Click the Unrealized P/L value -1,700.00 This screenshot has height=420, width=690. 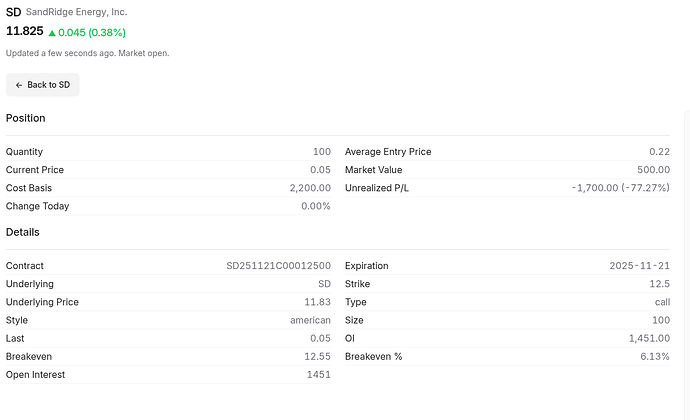tap(621, 188)
